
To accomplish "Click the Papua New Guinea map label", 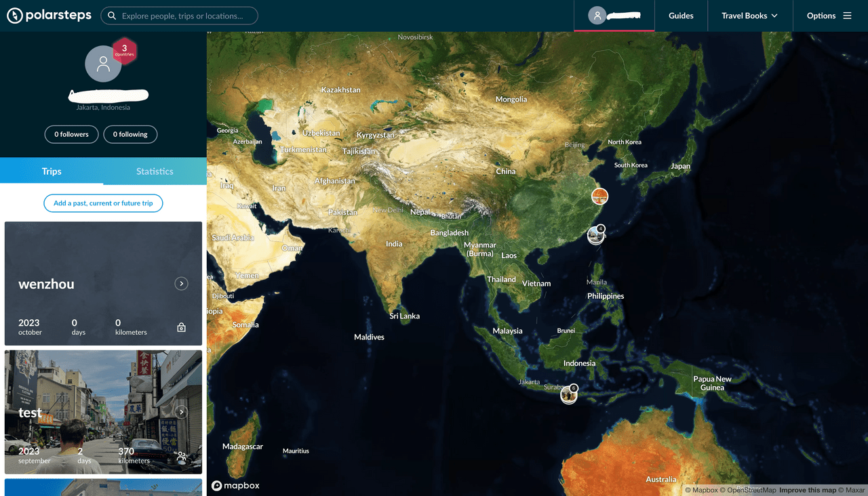I will click(x=712, y=384).
